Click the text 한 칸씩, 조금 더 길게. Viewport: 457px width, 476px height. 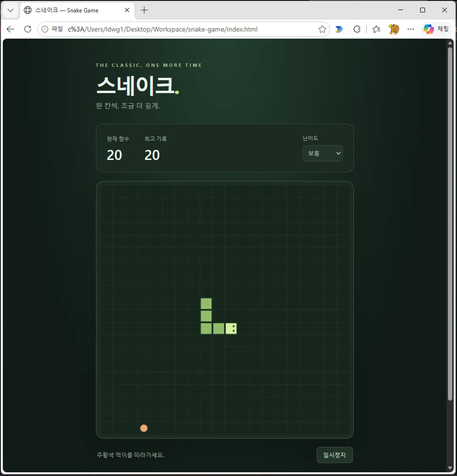tap(128, 106)
